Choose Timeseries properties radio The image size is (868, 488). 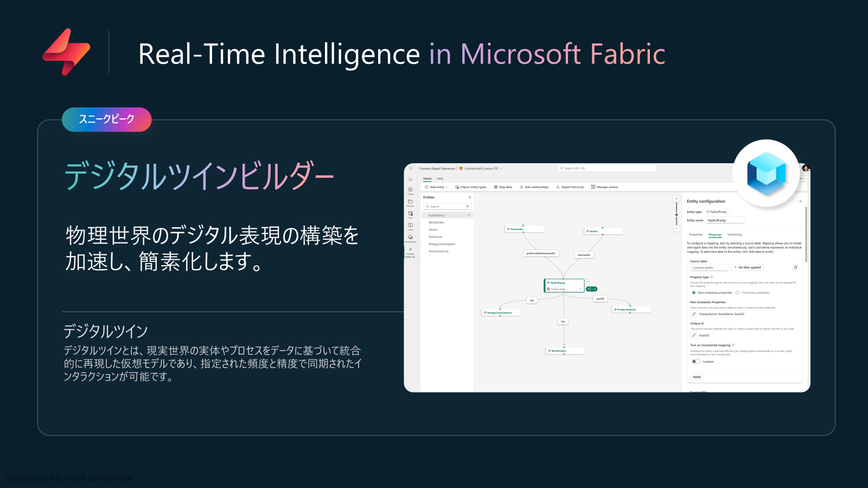point(737,293)
